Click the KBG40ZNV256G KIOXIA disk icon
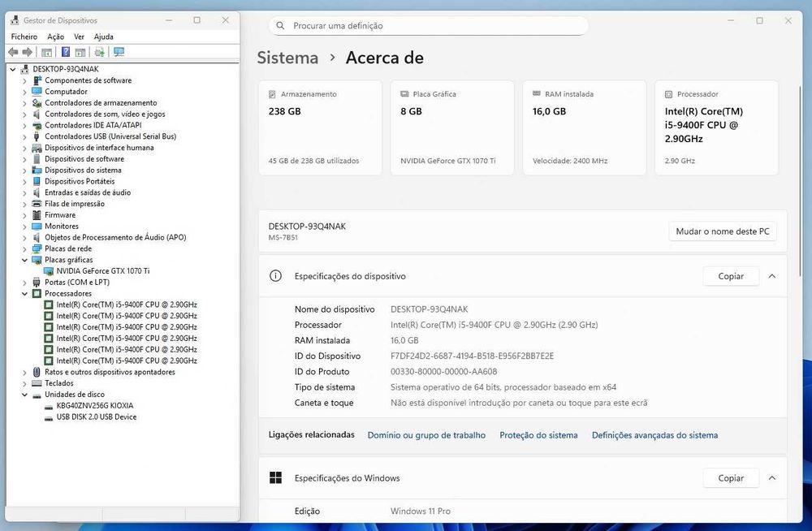This screenshot has height=531, width=812. click(x=49, y=406)
